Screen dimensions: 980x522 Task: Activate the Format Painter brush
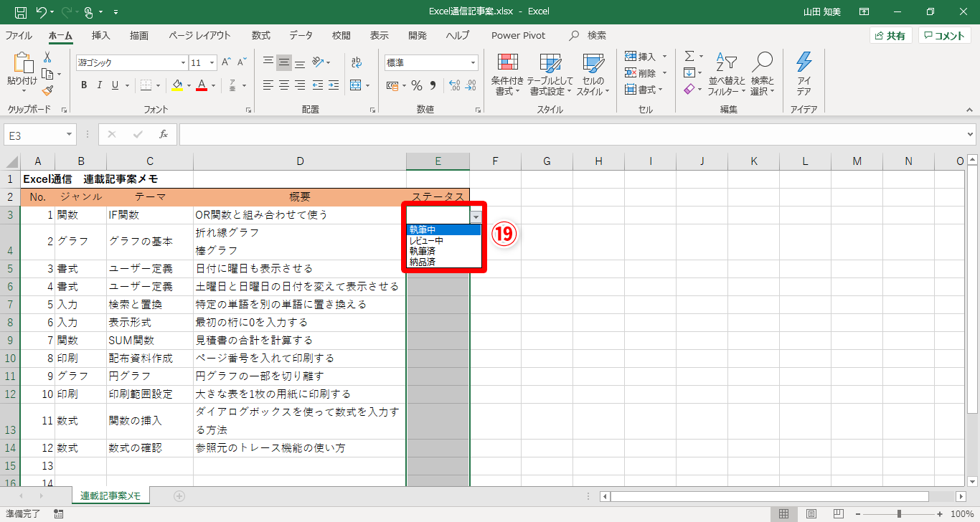47,90
